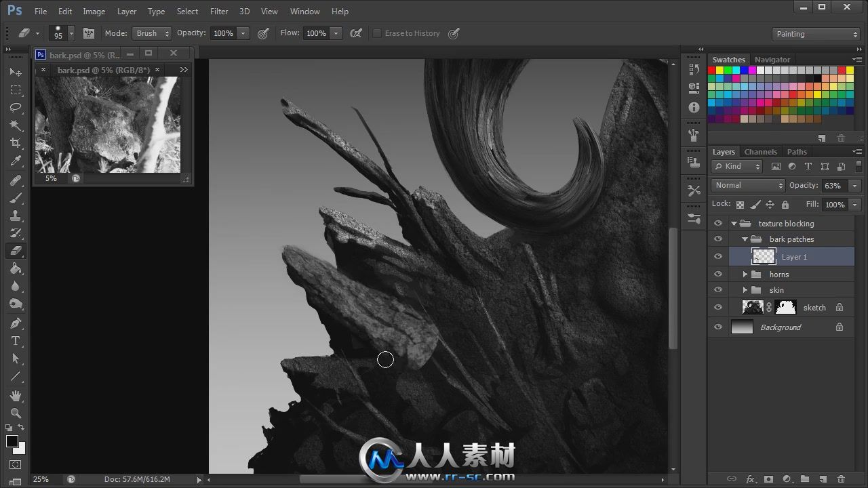
Task: Open layer Fill percentage dropdown
Action: point(854,205)
